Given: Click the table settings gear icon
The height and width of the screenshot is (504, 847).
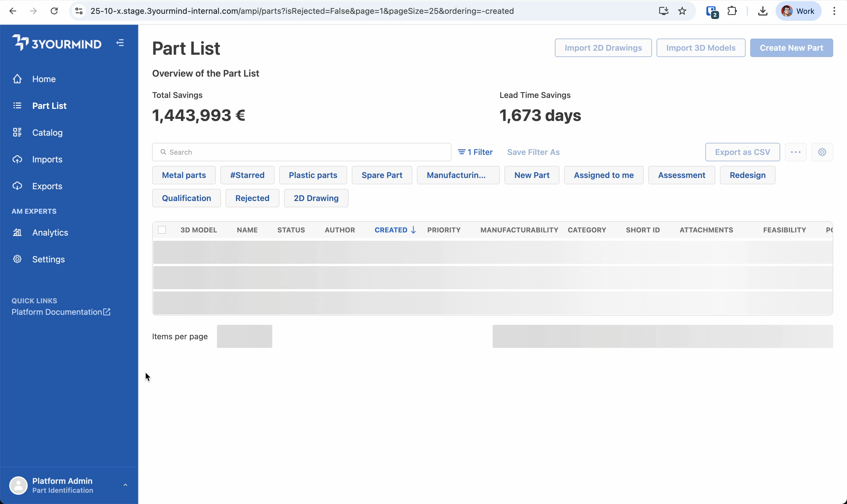Looking at the screenshot, I should [822, 152].
